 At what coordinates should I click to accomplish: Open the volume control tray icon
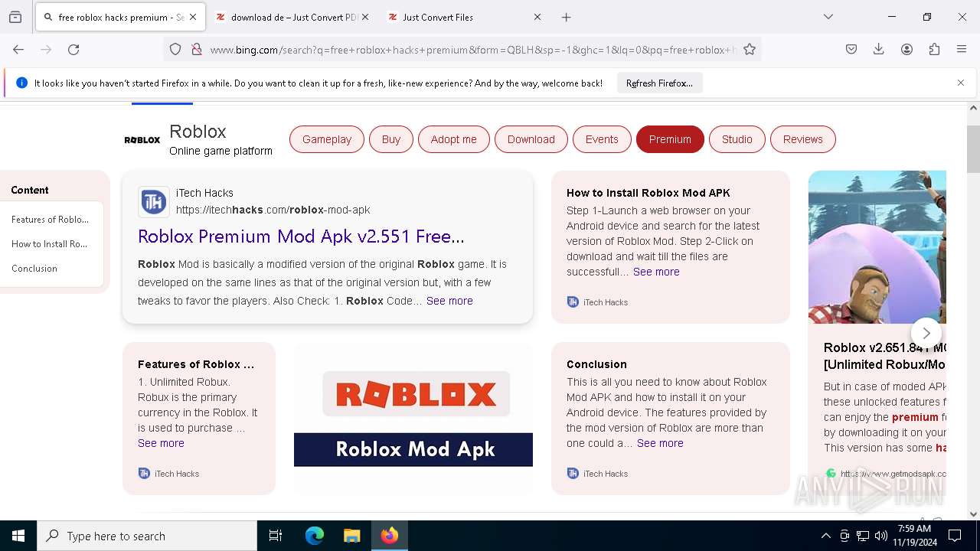coord(881,536)
